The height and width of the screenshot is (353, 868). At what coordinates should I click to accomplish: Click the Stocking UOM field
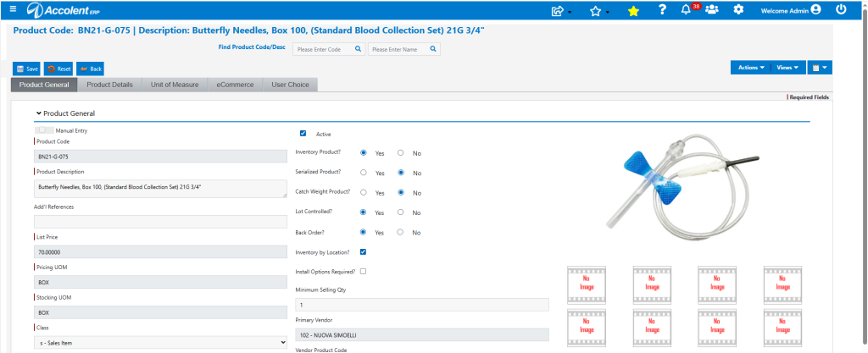coord(160,312)
